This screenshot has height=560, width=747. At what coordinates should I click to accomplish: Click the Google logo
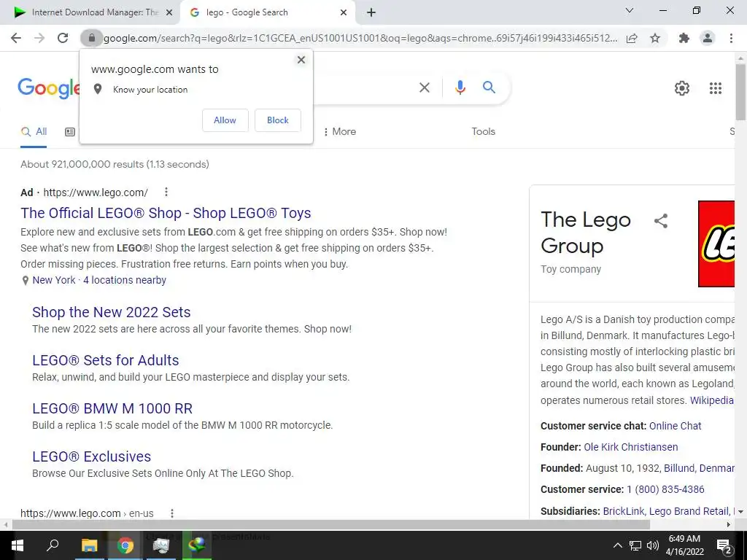tap(49, 88)
